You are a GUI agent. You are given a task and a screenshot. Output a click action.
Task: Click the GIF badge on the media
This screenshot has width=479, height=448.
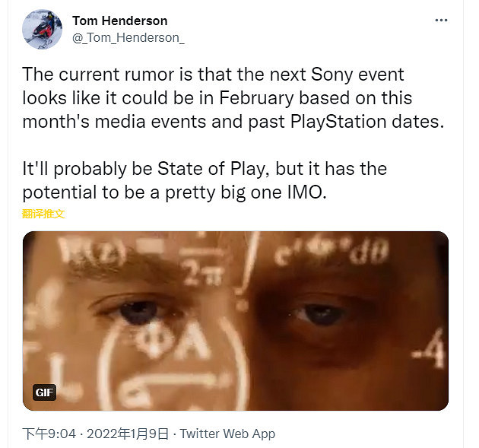44,392
